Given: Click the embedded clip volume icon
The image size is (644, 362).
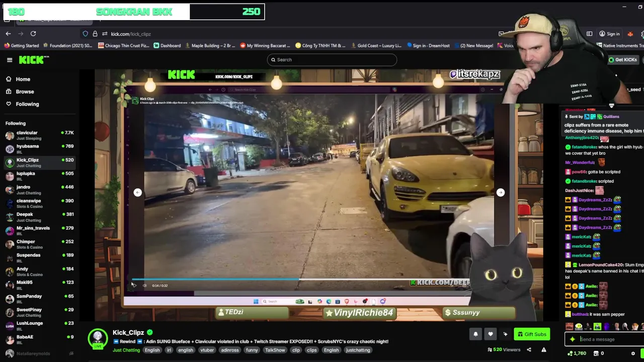Looking at the screenshot, I should coord(144,286).
